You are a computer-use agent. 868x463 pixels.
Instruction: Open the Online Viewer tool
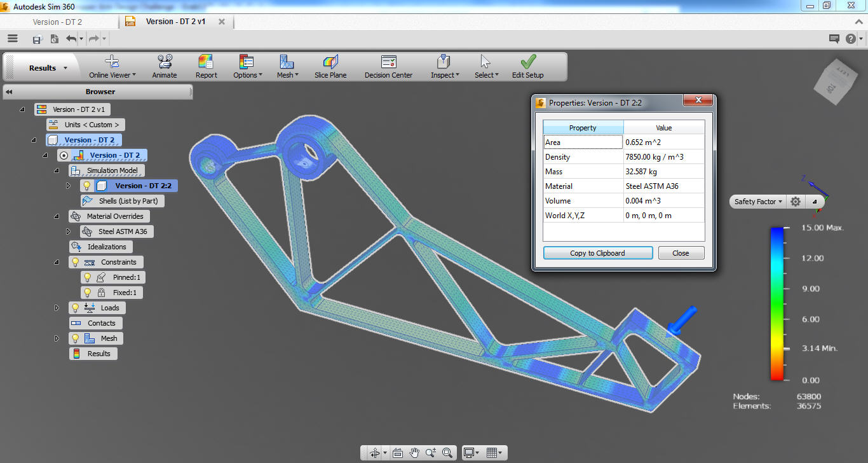pyautogui.click(x=112, y=66)
